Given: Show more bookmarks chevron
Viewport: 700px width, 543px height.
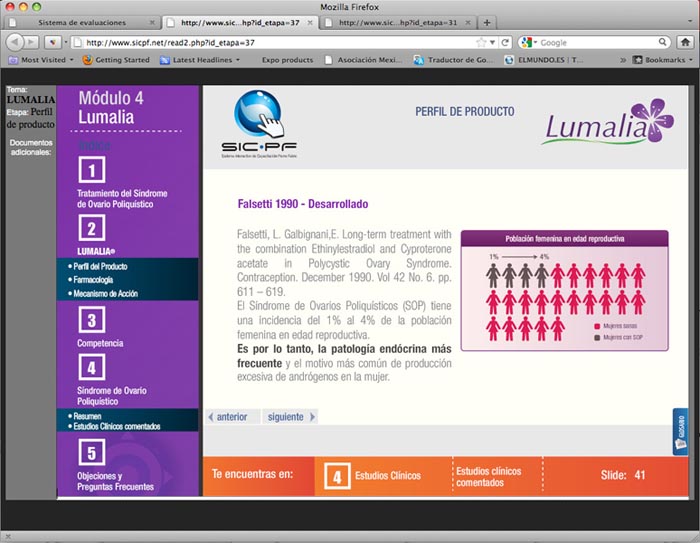Looking at the screenshot, I should pyautogui.click(x=622, y=60).
